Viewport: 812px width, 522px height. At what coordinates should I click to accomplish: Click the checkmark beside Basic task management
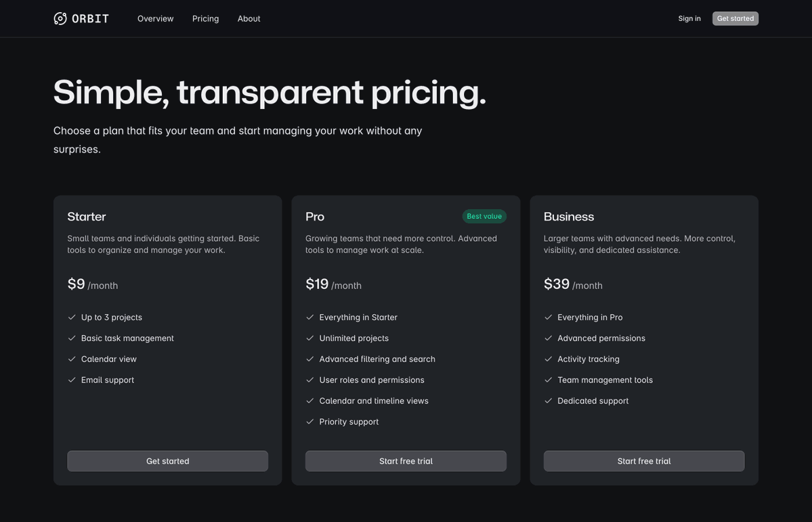(x=72, y=338)
